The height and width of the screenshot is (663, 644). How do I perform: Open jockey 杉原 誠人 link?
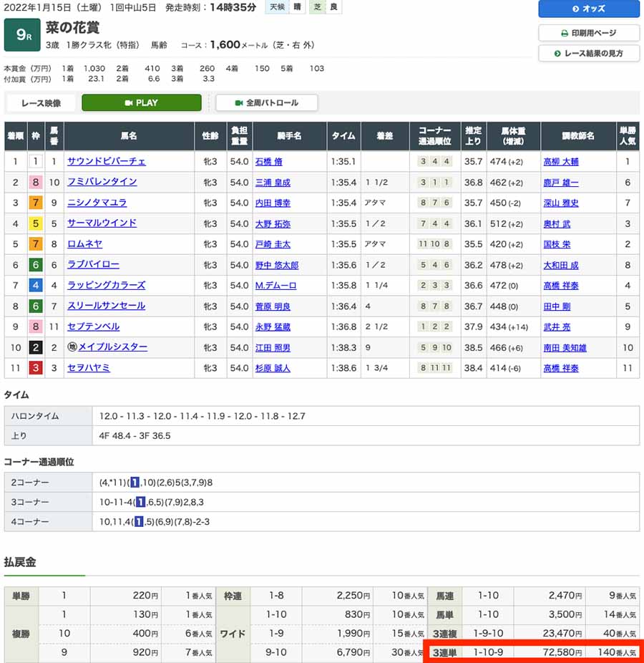pyautogui.click(x=273, y=368)
